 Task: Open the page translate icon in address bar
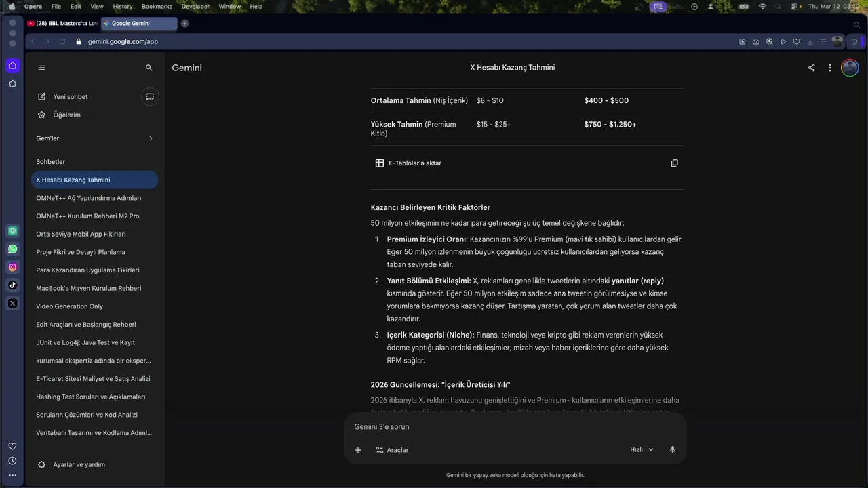[769, 41]
